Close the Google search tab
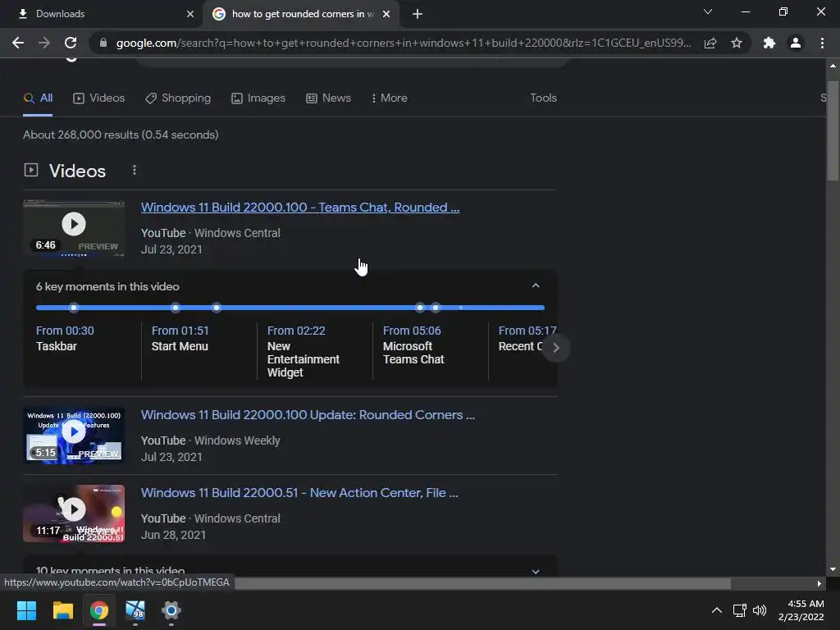This screenshot has height=630, width=840. click(x=386, y=14)
